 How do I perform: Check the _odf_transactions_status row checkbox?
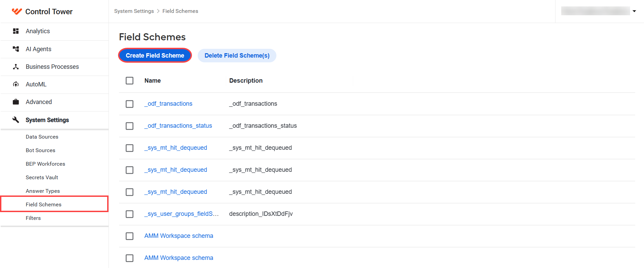click(130, 126)
